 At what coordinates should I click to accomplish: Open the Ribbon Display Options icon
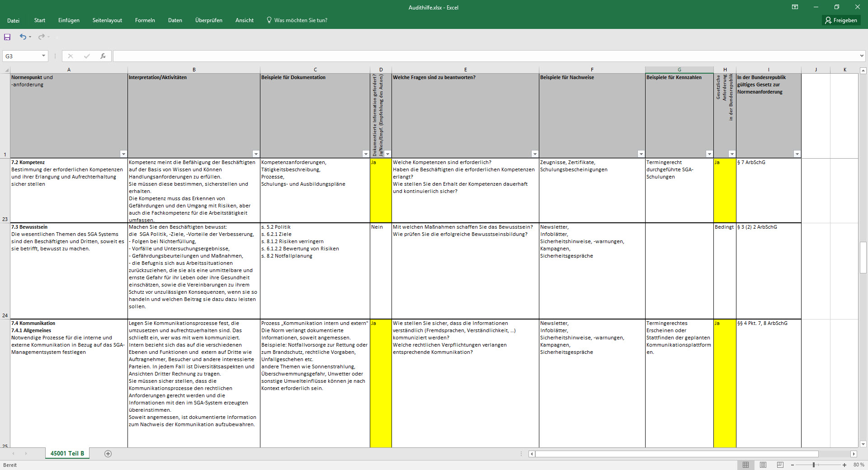click(795, 7)
